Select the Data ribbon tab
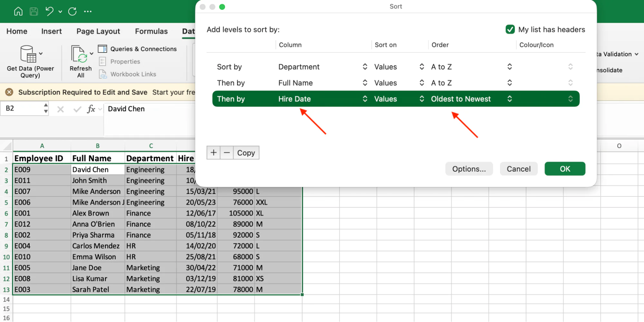644x322 pixels. click(x=188, y=31)
